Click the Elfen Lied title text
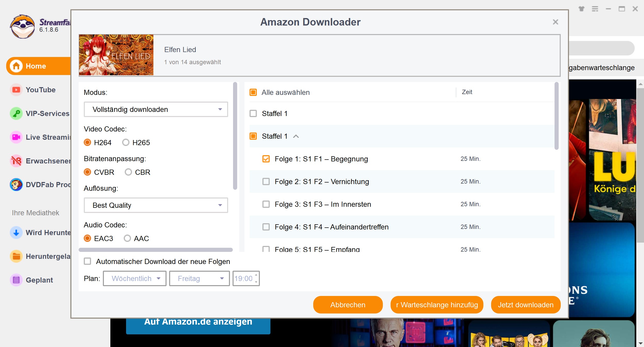644x347 pixels. pyautogui.click(x=180, y=49)
